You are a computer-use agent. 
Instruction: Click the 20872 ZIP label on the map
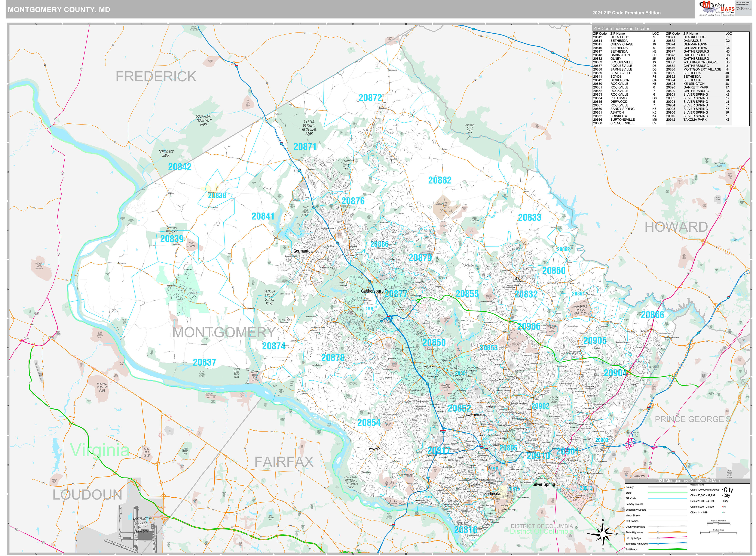(x=370, y=98)
